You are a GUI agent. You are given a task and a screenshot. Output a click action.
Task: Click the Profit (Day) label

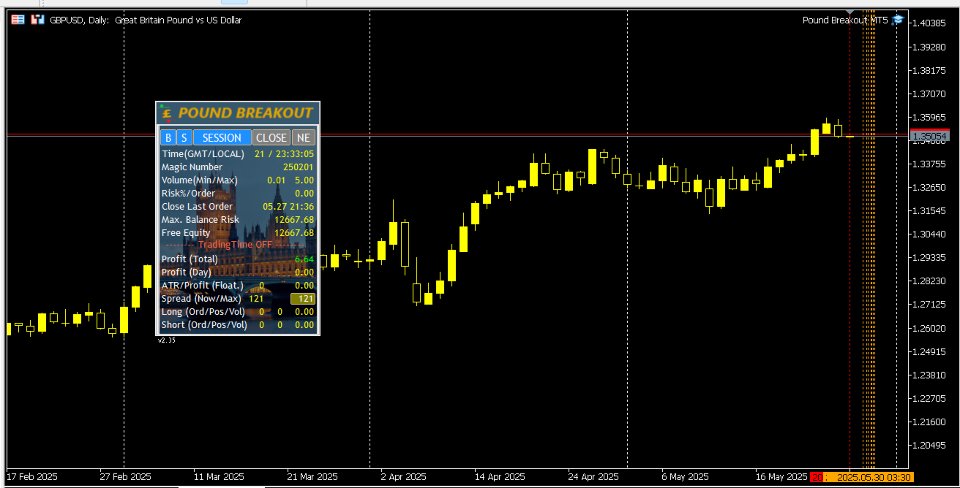point(186,272)
